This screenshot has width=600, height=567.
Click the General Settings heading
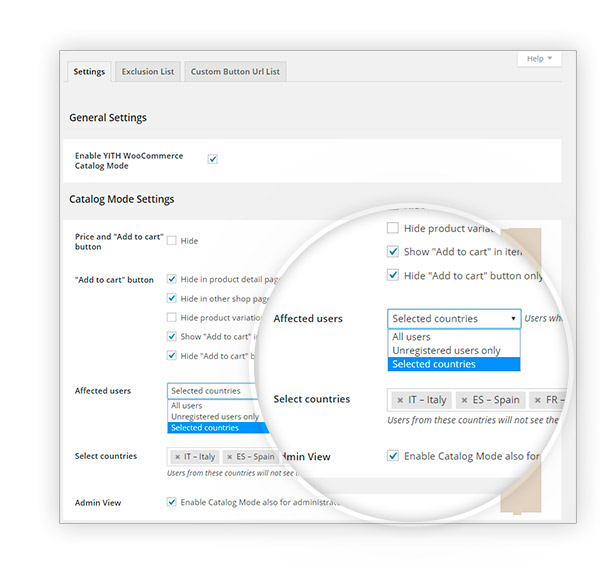point(108,118)
